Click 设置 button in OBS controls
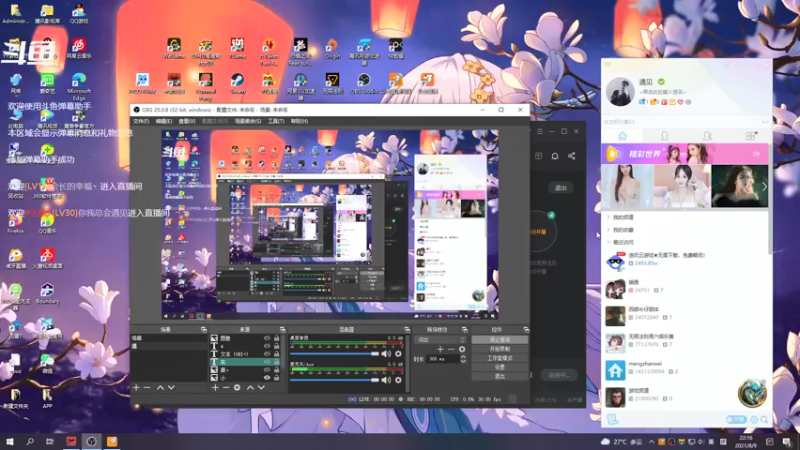The height and width of the screenshot is (450, 800). pyautogui.click(x=500, y=367)
